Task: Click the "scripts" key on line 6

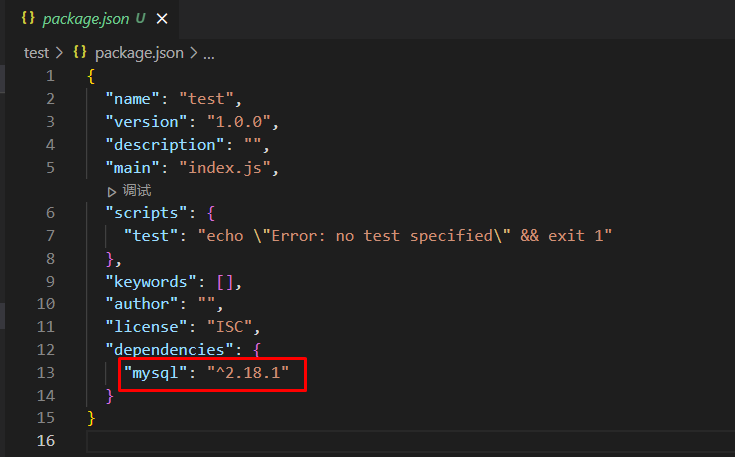Action: tap(146, 213)
